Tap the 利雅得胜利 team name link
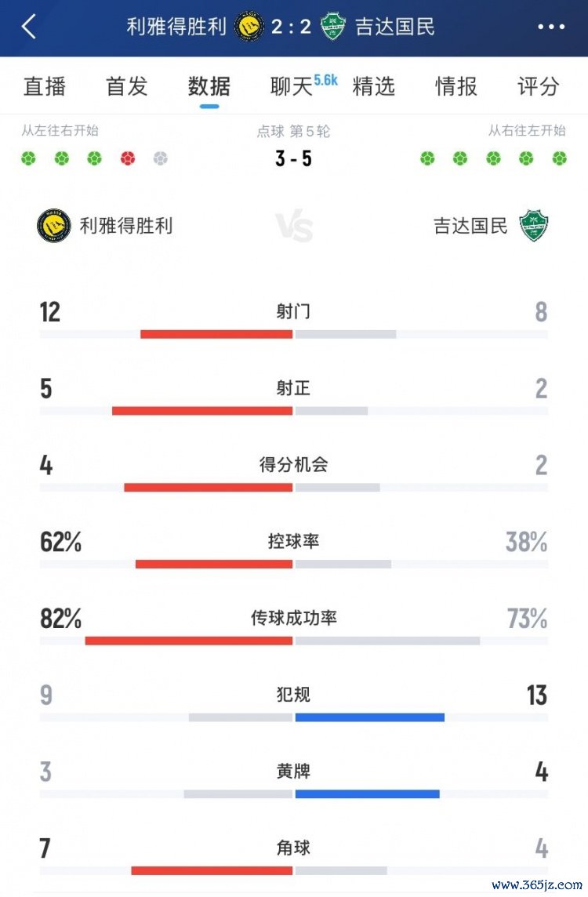This screenshot has width=588, height=897. (x=126, y=227)
